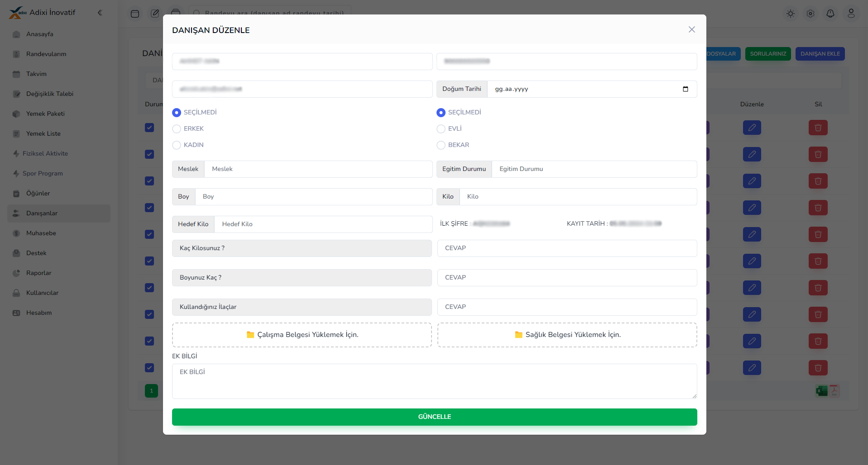Click the last row edit pencil icon

pyautogui.click(x=752, y=368)
